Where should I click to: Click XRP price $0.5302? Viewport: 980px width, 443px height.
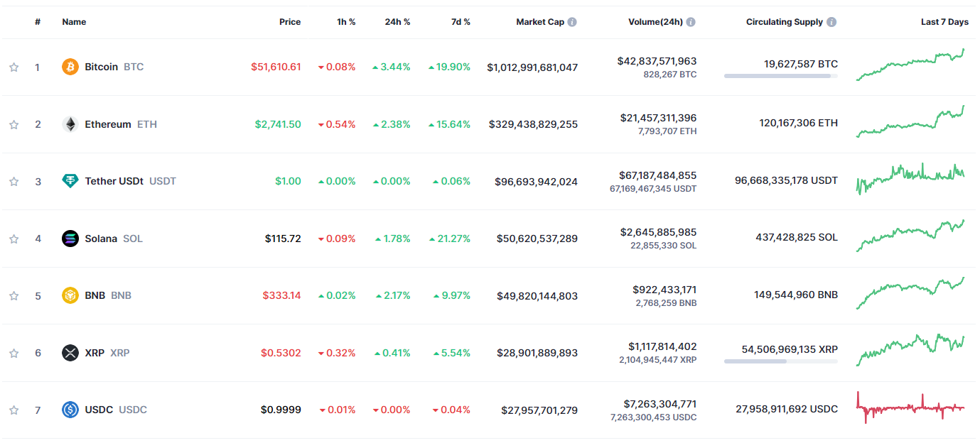[281, 353]
